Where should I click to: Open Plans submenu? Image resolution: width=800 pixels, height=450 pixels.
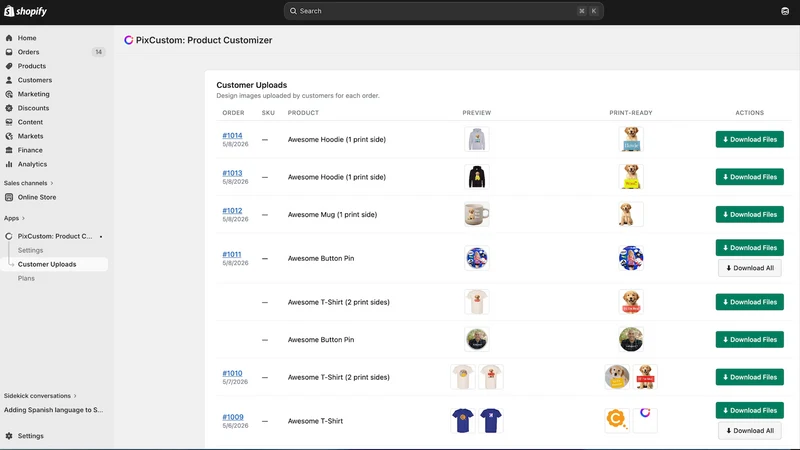pos(26,279)
